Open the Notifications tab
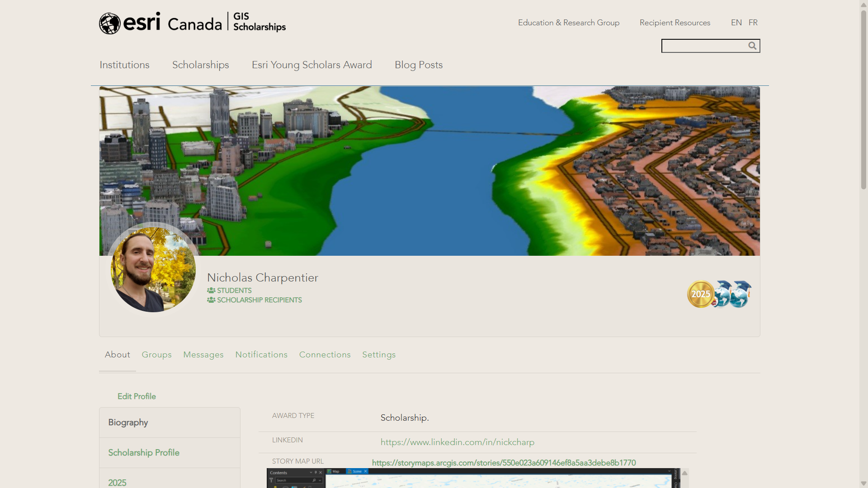The width and height of the screenshot is (868, 488). point(261,355)
